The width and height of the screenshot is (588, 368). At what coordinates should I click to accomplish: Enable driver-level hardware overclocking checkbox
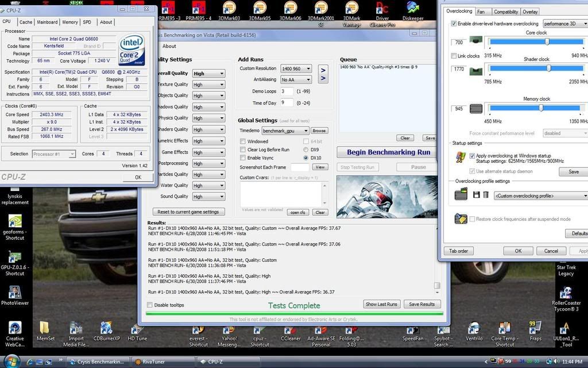tap(454, 23)
